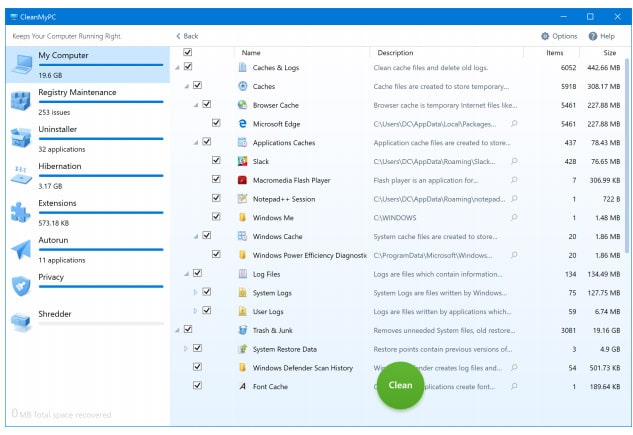Screen dimensions: 633x435
Task: Click the Microsoft Edge icon in list
Action: tap(243, 123)
